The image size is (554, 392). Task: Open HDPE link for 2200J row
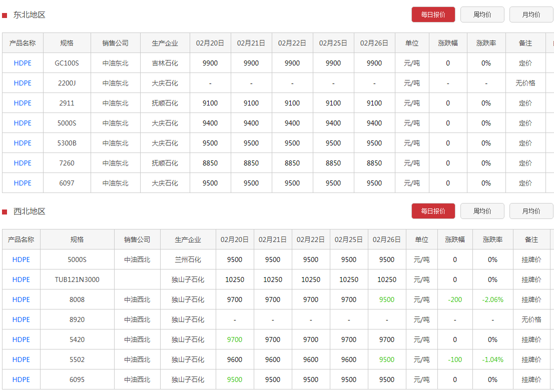[x=23, y=83]
